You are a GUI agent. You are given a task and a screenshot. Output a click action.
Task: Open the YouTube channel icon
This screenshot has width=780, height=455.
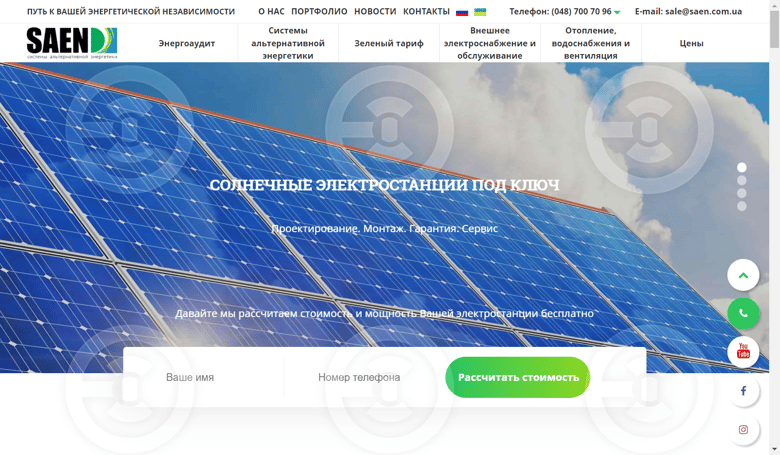pyautogui.click(x=743, y=352)
